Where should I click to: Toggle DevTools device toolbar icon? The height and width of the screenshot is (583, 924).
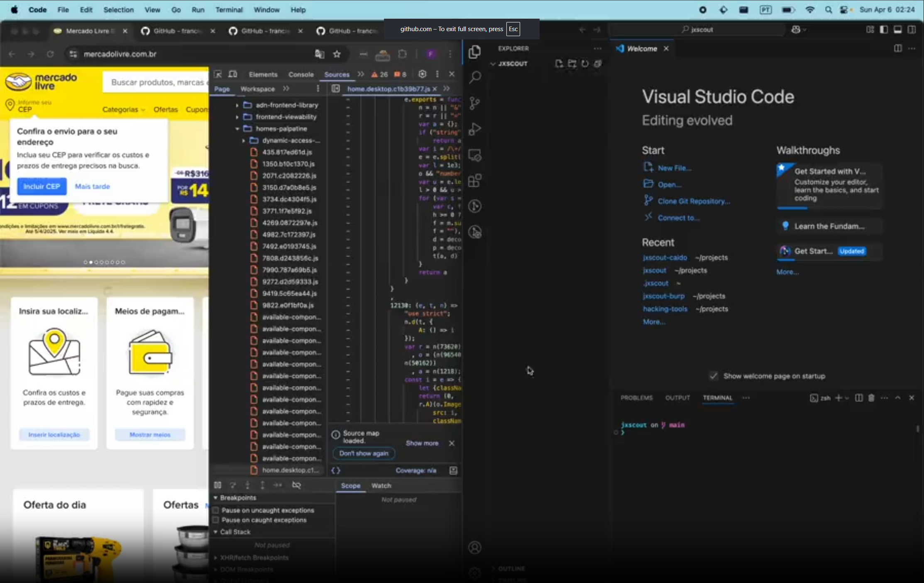tap(233, 74)
